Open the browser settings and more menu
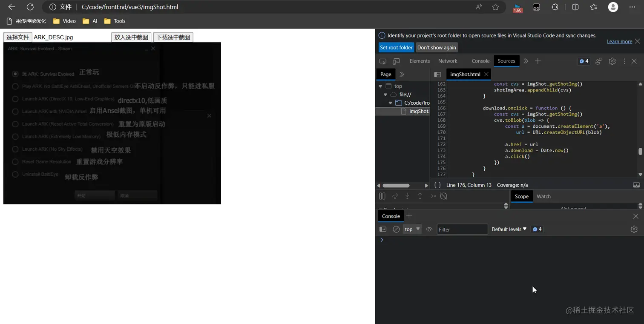This screenshot has height=324, width=644. (x=632, y=7)
